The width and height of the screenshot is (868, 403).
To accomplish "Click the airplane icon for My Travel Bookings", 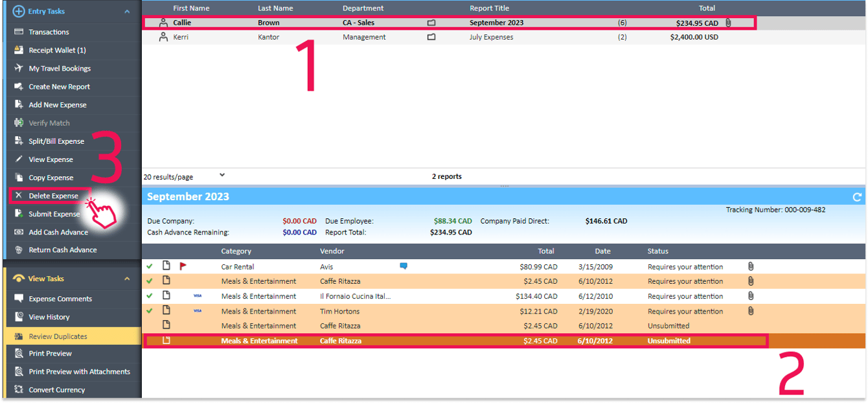I will click(19, 68).
